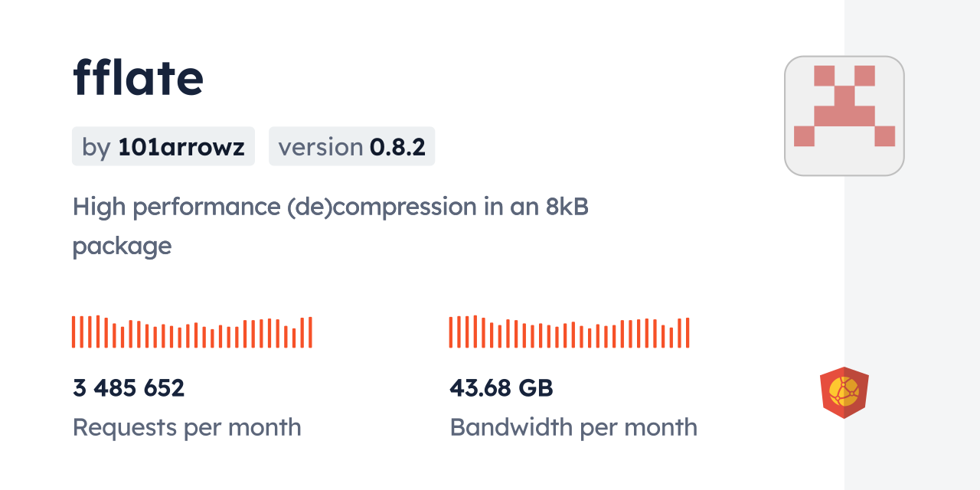This screenshot has width=980, height=490.
Task: Click the pixelated package avatar icon
Action: click(844, 116)
